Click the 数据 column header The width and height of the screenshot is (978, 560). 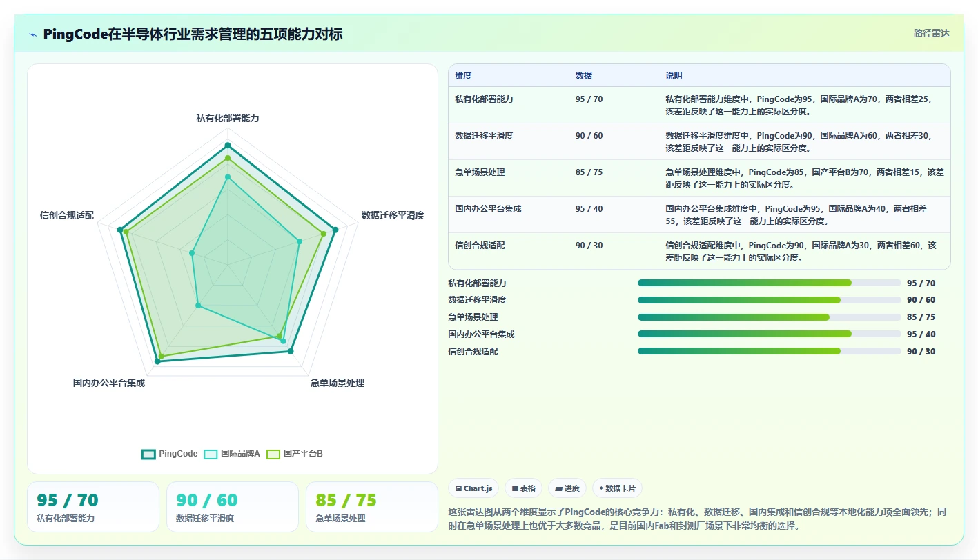[x=584, y=76]
